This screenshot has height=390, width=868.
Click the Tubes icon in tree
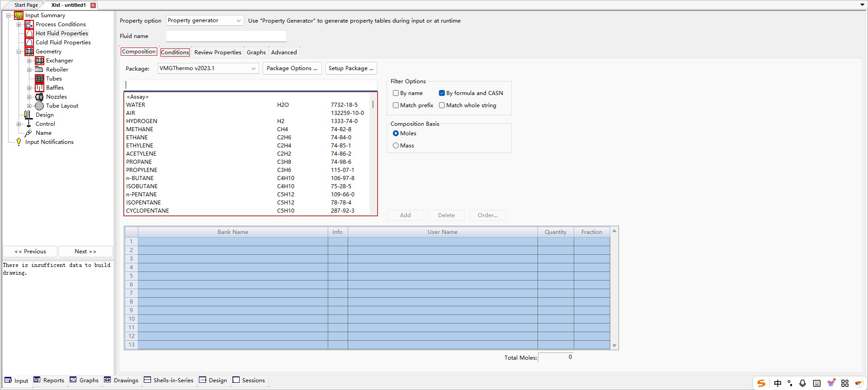[39, 79]
